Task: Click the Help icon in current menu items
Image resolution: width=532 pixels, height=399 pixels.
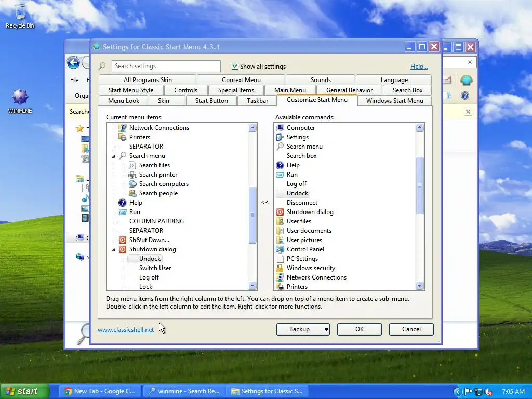Action: pyautogui.click(x=122, y=203)
